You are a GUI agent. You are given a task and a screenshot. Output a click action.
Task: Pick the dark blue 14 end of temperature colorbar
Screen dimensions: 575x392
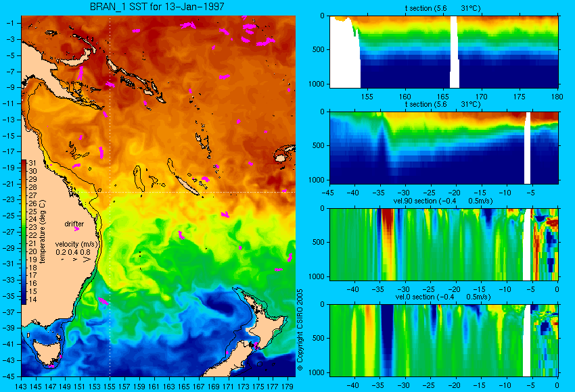pos(24,301)
